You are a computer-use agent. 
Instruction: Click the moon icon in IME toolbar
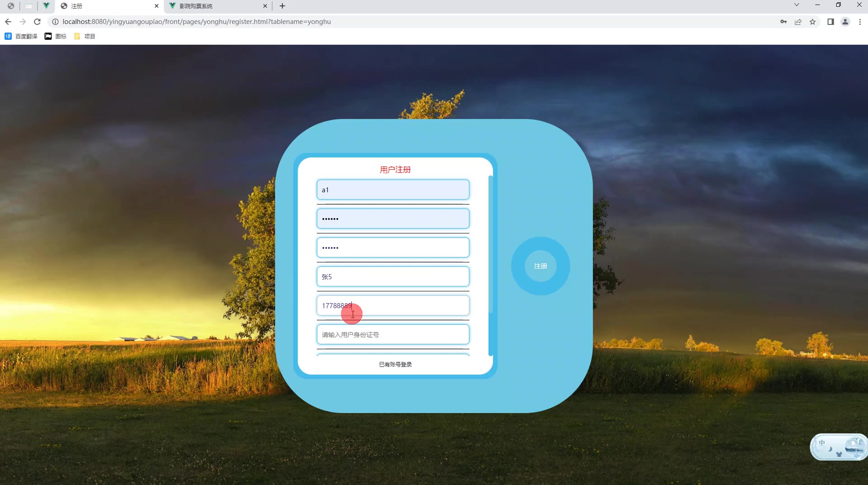tap(830, 449)
